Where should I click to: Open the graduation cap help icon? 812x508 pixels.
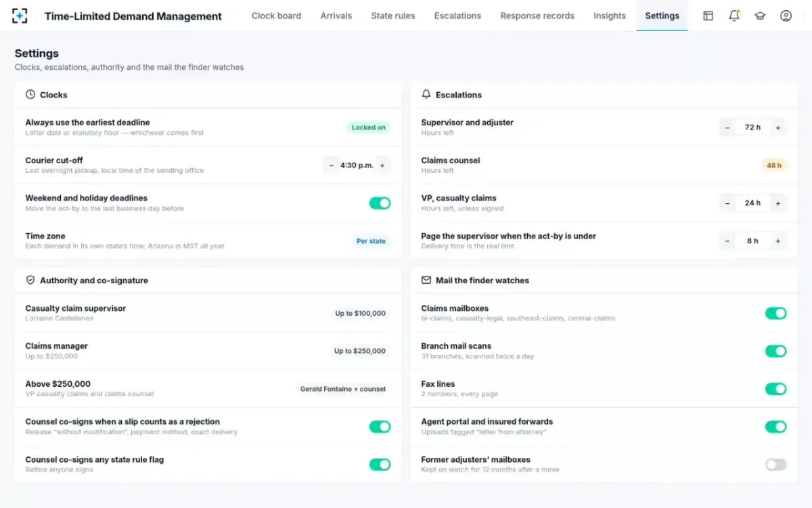pos(760,16)
